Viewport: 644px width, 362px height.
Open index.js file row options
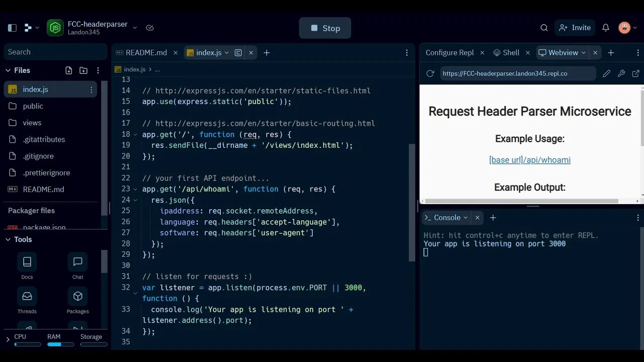91,89
